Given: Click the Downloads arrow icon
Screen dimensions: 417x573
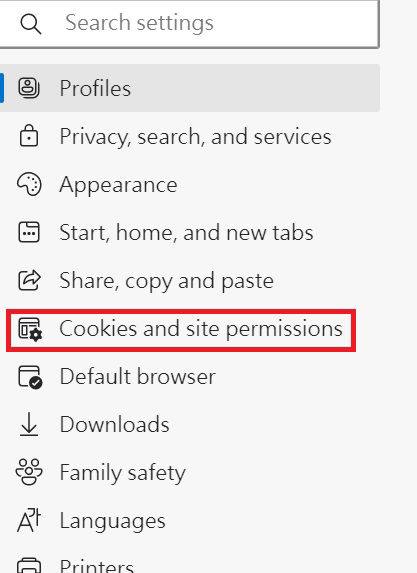Looking at the screenshot, I should (29, 425).
